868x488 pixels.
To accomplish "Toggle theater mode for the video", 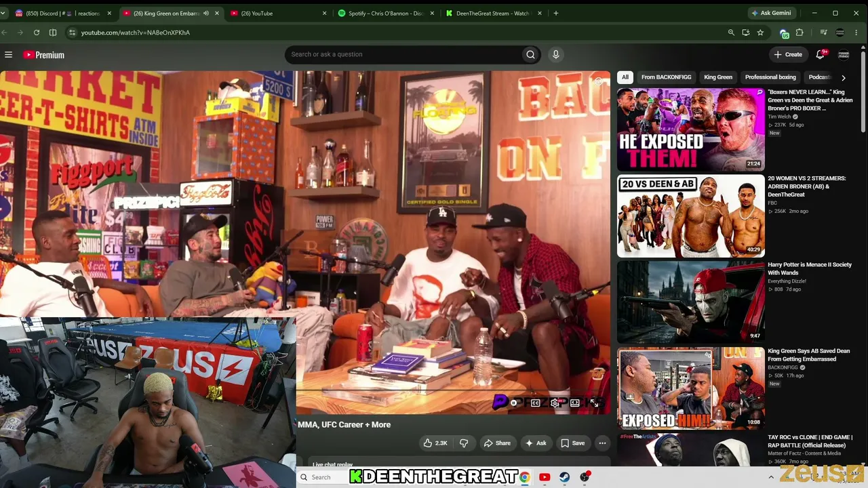I will click(575, 403).
